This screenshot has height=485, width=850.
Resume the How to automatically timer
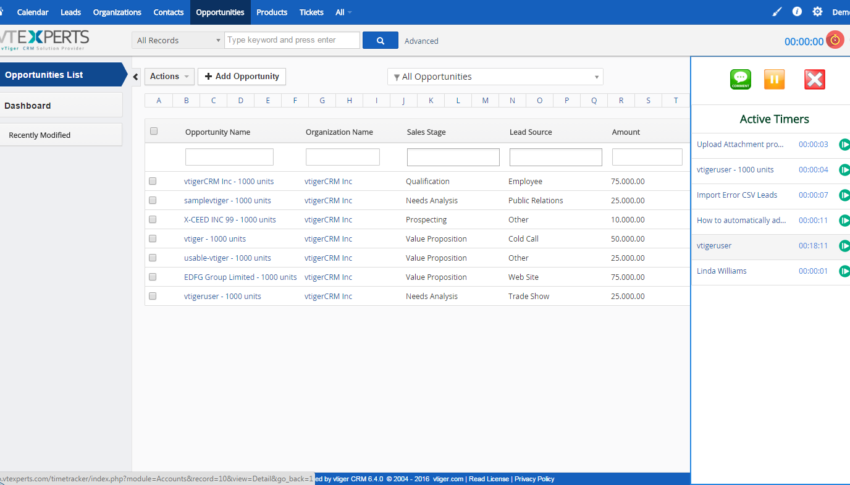point(844,221)
